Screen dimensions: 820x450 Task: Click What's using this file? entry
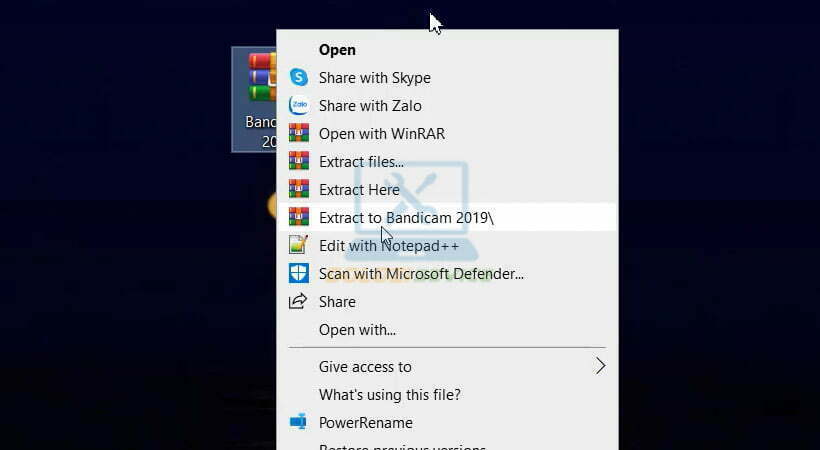389,394
